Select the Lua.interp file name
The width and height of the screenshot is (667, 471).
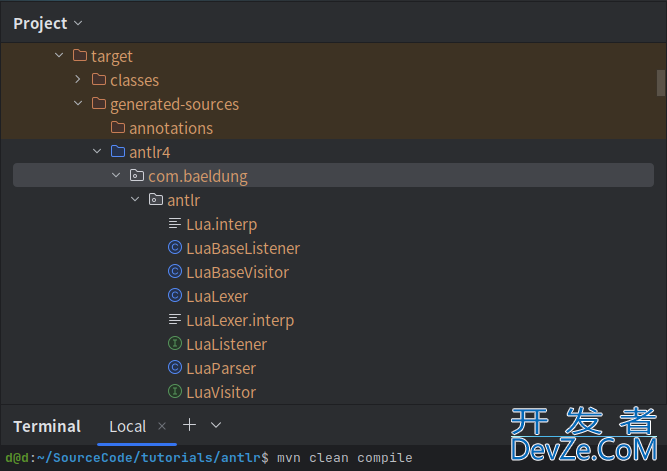point(222,225)
